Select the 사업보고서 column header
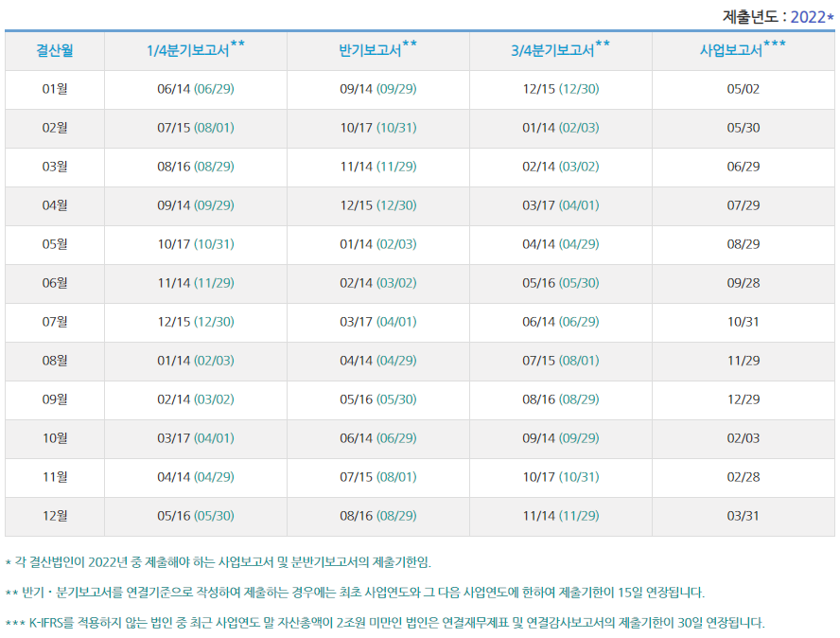This screenshot has height=638, width=840. [743, 49]
